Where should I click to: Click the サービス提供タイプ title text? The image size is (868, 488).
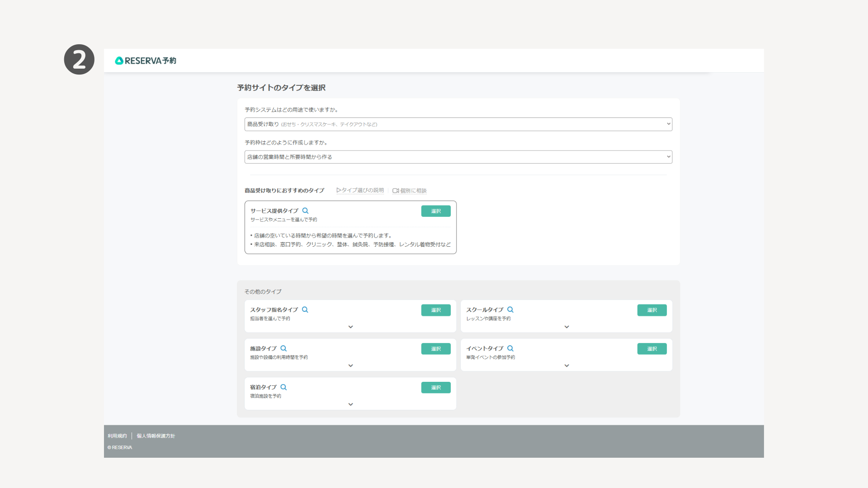[x=274, y=211]
